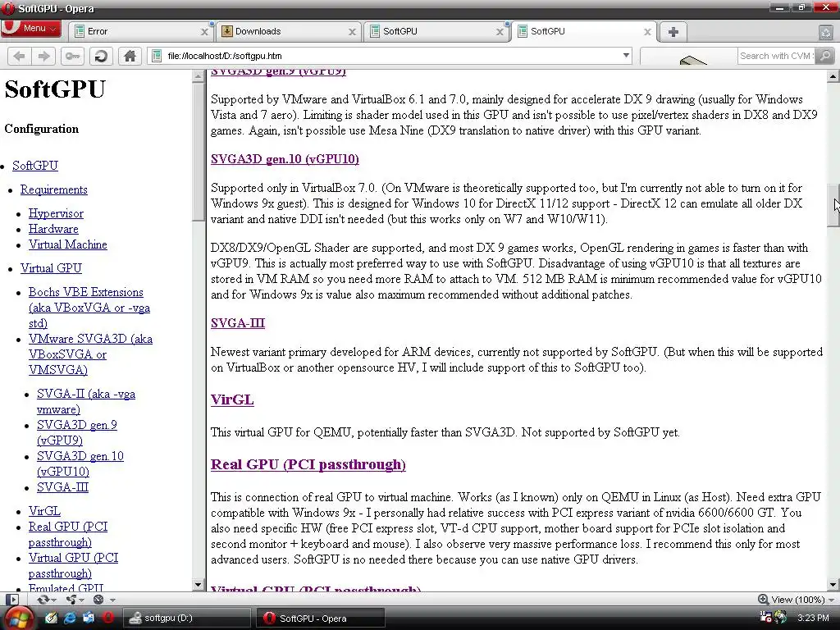Image resolution: width=840 pixels, height=630 pixels.
Task: Click Real GPU (PCI passthrough) heading link
Action: pyautogui.click(x=308, y=464)
